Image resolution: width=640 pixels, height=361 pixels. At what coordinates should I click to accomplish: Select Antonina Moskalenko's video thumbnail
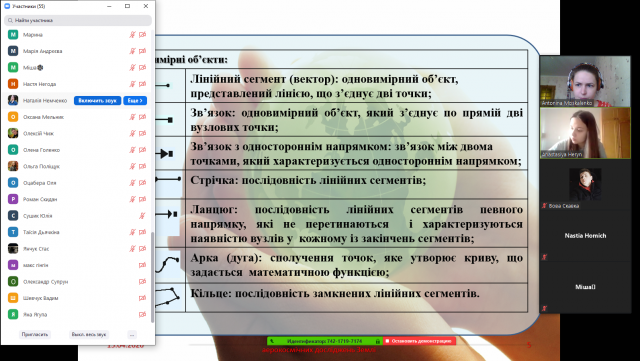click(x=585, y=81)
